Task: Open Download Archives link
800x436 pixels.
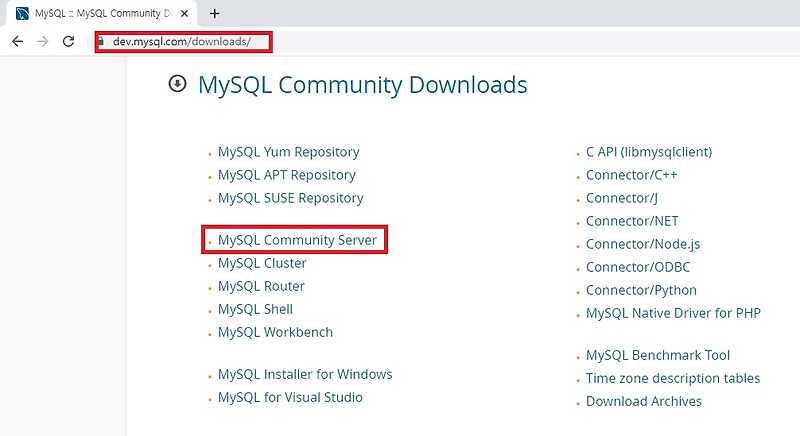Action: point(644,401)
